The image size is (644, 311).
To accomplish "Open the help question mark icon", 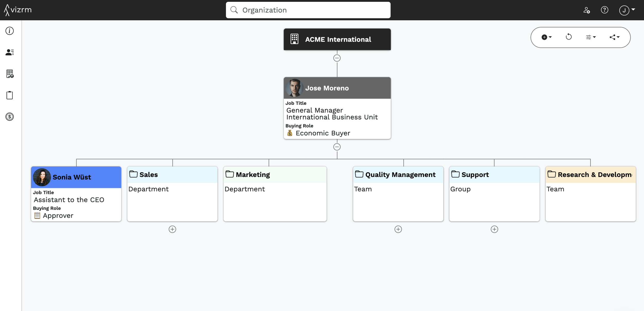I will (x=604, y=10).
